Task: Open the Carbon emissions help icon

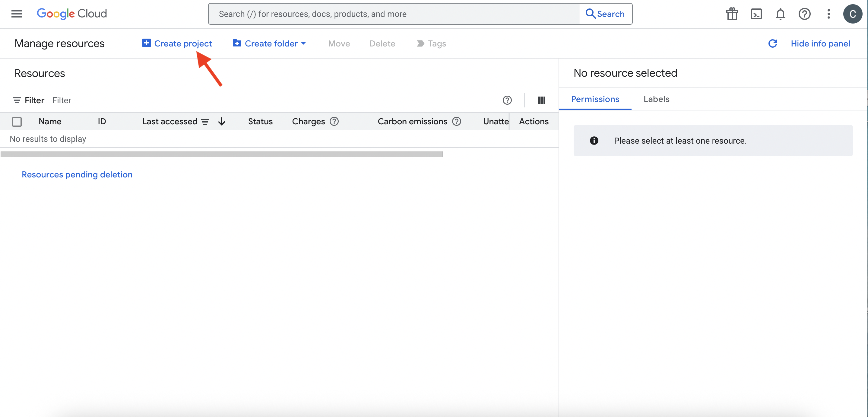Action: (457, 121)
